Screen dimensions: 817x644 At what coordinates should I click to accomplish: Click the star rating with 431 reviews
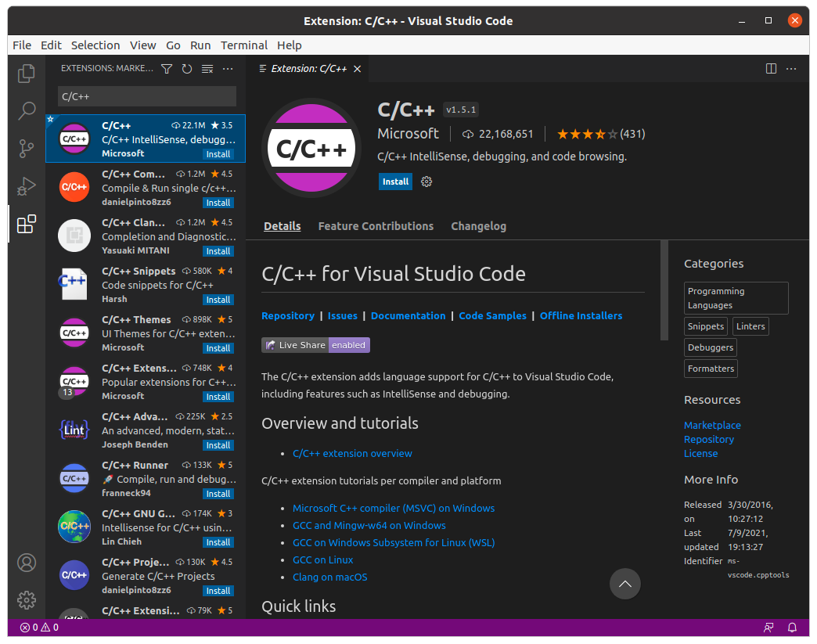tap(601, 135)
